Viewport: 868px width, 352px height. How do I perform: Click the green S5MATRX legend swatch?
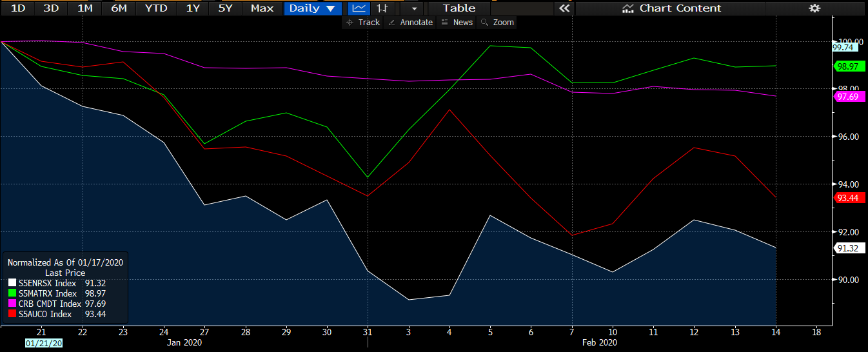tap(12, 293)
